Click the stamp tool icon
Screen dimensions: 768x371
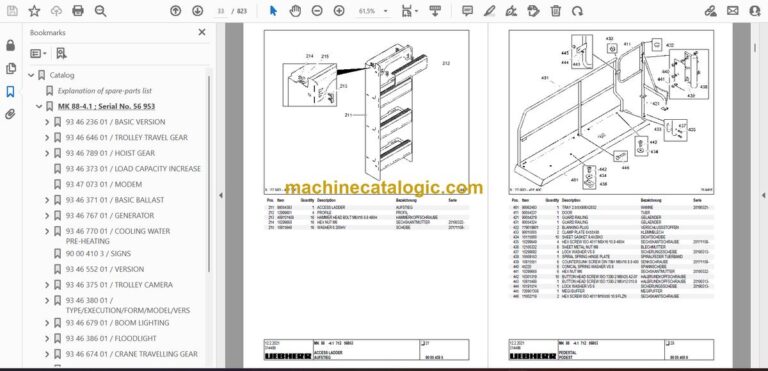(533, 11)
